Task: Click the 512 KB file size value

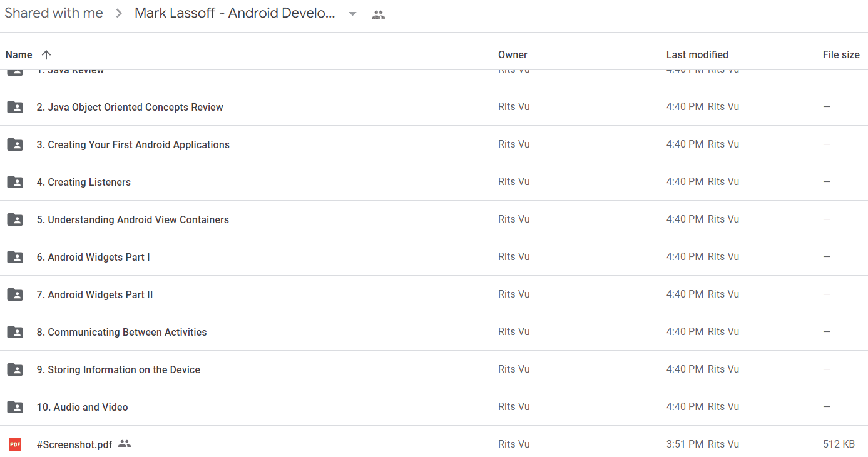Action: (x=839, y=444)
